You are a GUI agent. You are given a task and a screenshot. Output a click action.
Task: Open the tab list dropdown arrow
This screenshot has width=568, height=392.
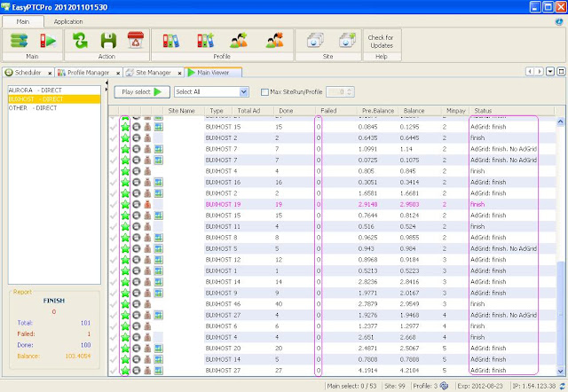pos(550,72)
